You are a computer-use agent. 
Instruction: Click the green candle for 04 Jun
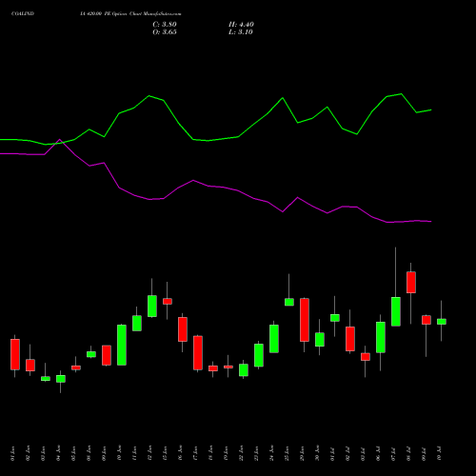[61, 379]
